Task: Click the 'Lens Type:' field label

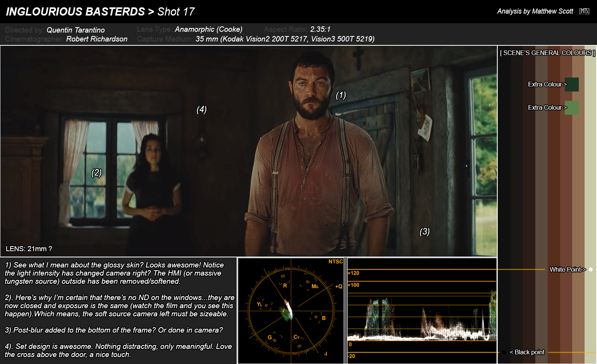Action: click(155, 29)
